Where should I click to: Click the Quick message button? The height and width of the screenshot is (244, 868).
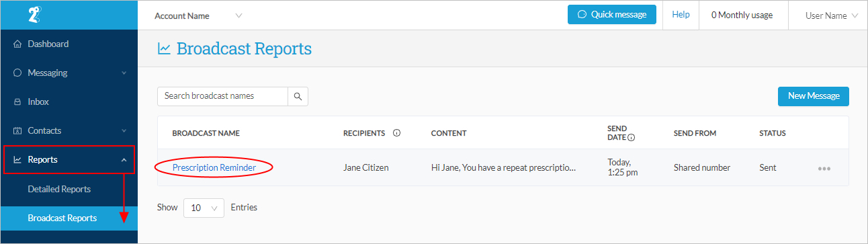click(x=611, y=15)
